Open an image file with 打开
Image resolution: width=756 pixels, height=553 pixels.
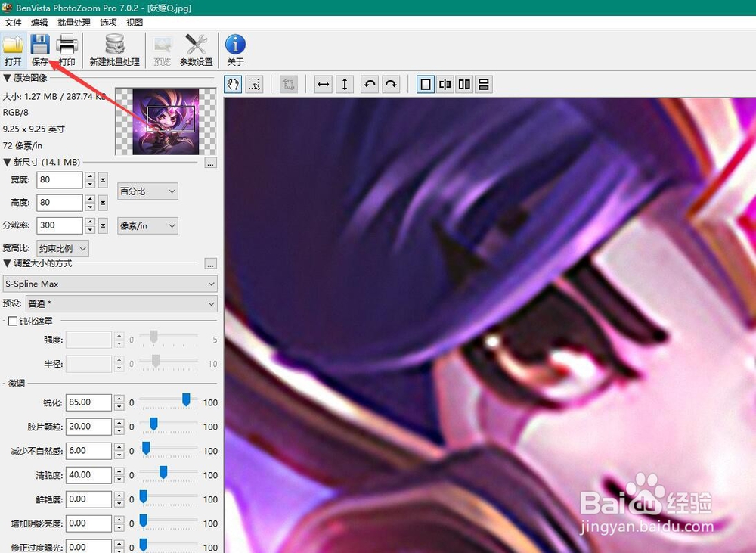click(x=13, y=50)
